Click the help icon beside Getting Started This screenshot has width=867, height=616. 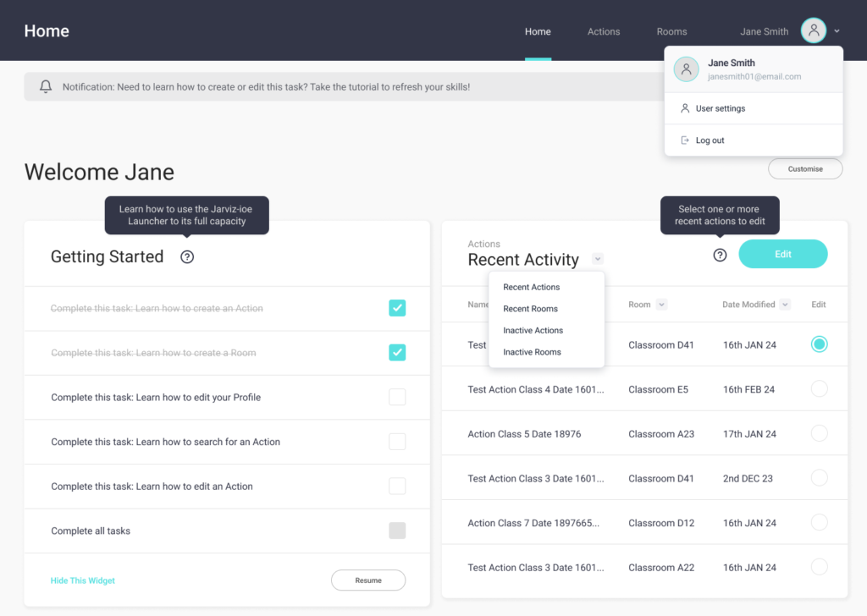click(187, 257)
